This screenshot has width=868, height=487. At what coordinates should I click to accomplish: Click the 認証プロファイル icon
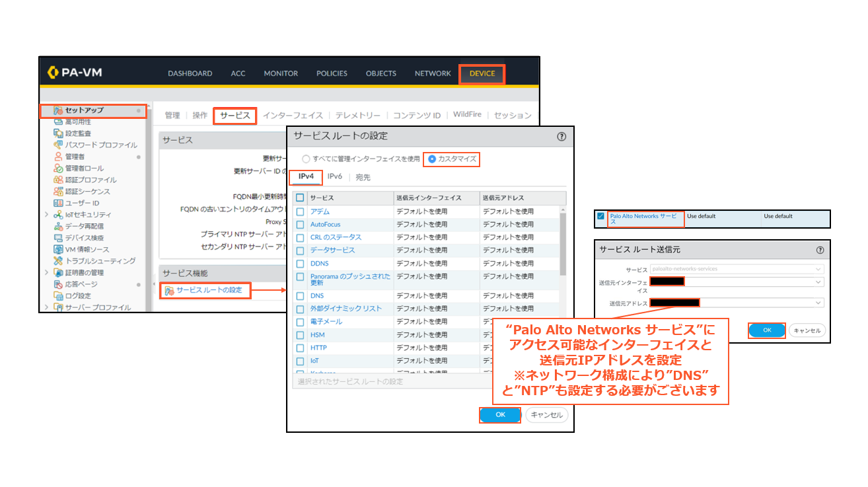coord(58,180)
